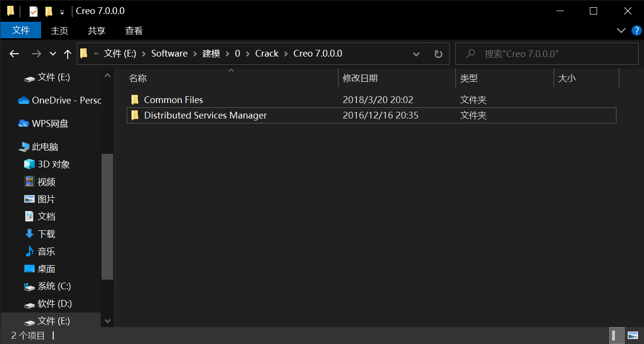Go up one folder level arrow
The image size is (644, 344).
coord(68,54)
